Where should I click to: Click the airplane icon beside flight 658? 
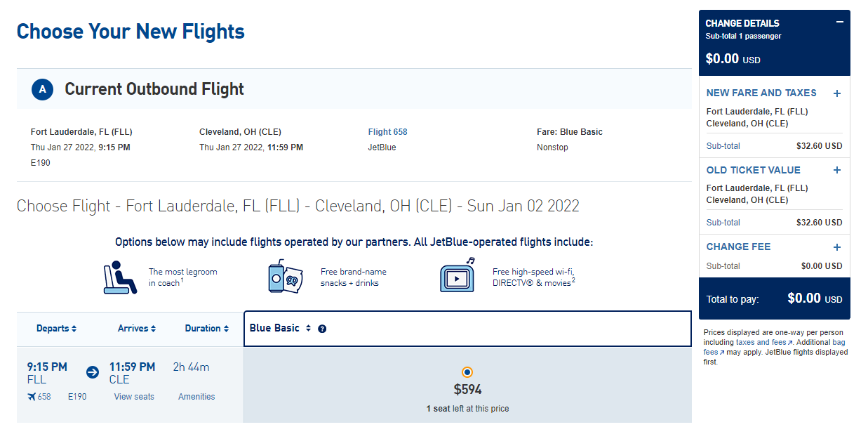32,397
